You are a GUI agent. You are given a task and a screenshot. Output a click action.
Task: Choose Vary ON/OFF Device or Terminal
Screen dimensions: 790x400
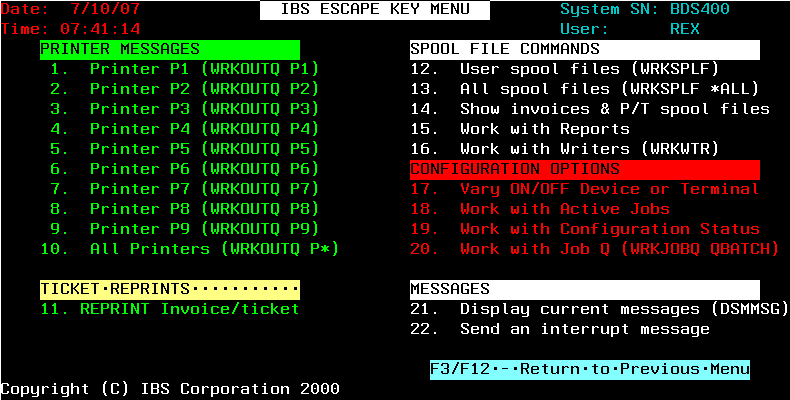click(584, 189)
